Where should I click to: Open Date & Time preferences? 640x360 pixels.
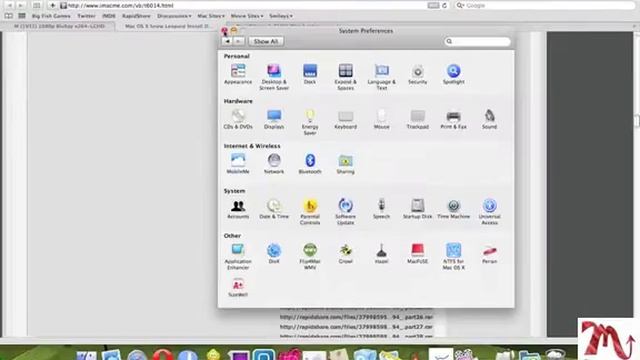point(274,209)
